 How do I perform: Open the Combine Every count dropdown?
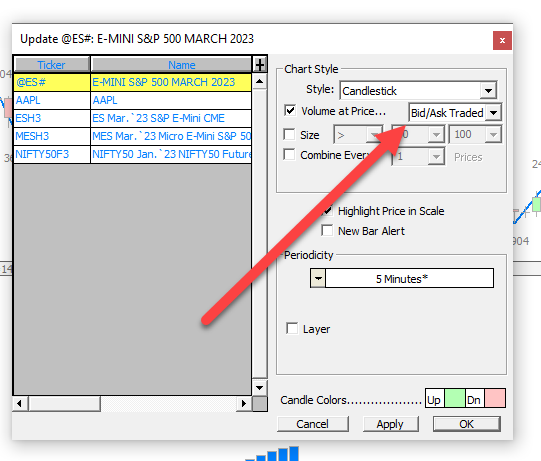[x=436, y=156]
